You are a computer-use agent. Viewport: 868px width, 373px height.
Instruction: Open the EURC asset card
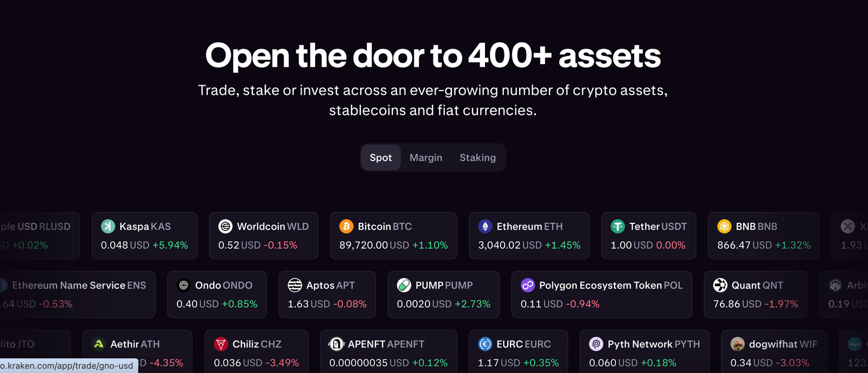(x=518, y=352)
